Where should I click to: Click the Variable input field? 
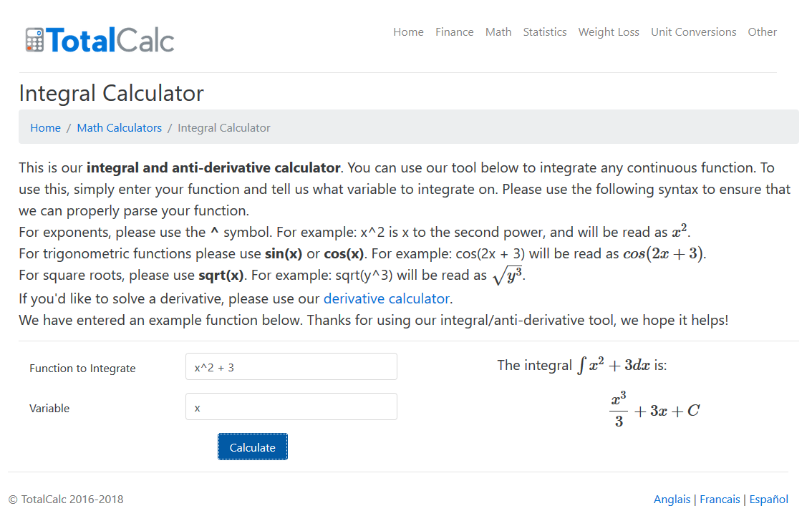[291, 406]
